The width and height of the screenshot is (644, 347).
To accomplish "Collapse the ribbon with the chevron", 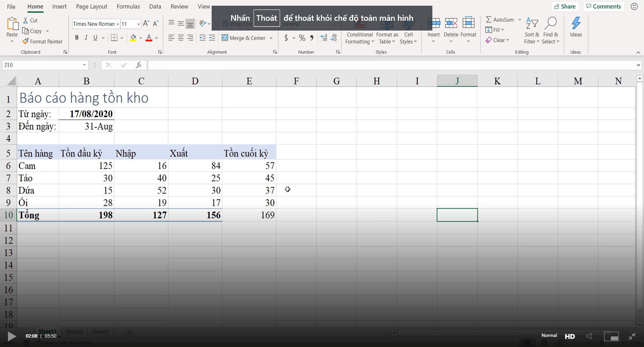I will pos(638,53).
